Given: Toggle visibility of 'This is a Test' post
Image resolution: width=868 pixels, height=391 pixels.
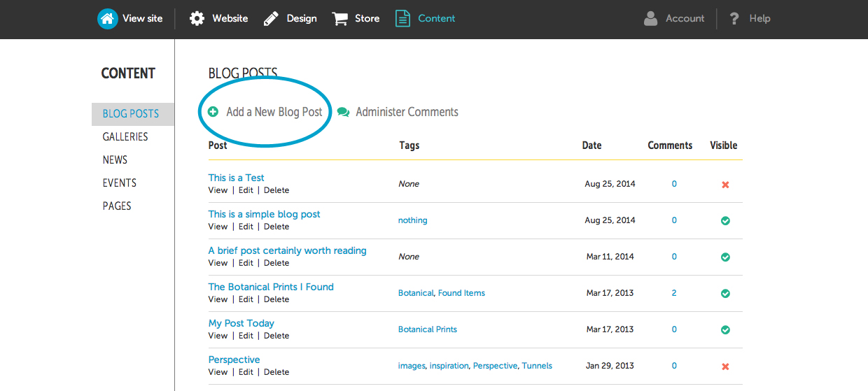Looking at the screenshot, I should coord(725,185).
